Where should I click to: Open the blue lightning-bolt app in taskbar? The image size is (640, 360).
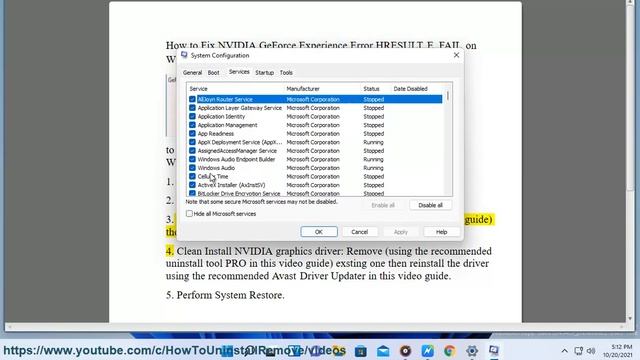[427, 351]
